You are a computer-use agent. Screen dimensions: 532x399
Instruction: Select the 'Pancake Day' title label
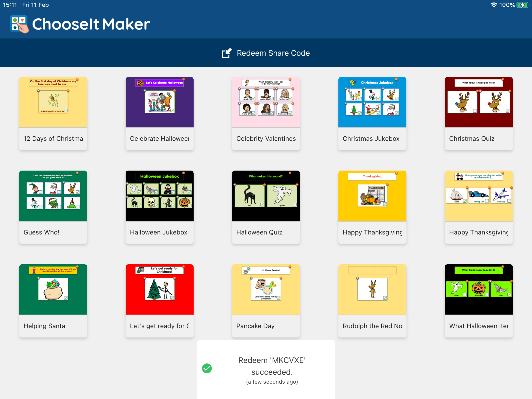pos(255,326)
